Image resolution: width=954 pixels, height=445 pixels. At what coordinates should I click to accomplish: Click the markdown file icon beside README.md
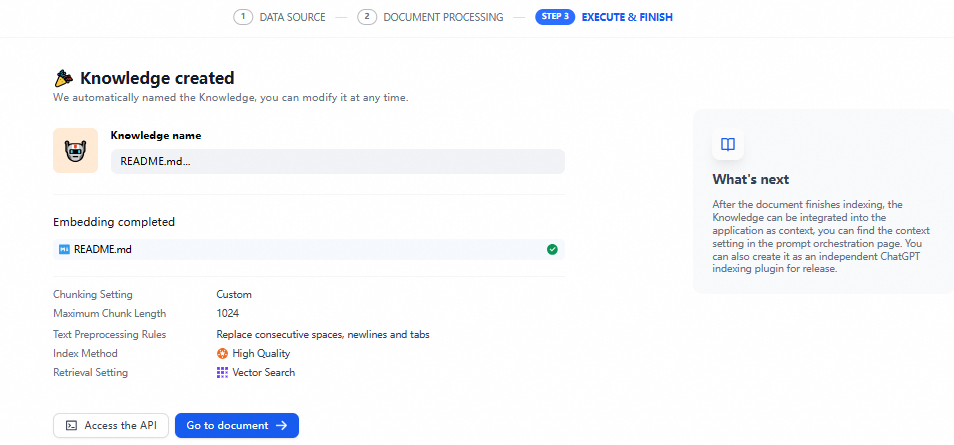coord(65,249)
